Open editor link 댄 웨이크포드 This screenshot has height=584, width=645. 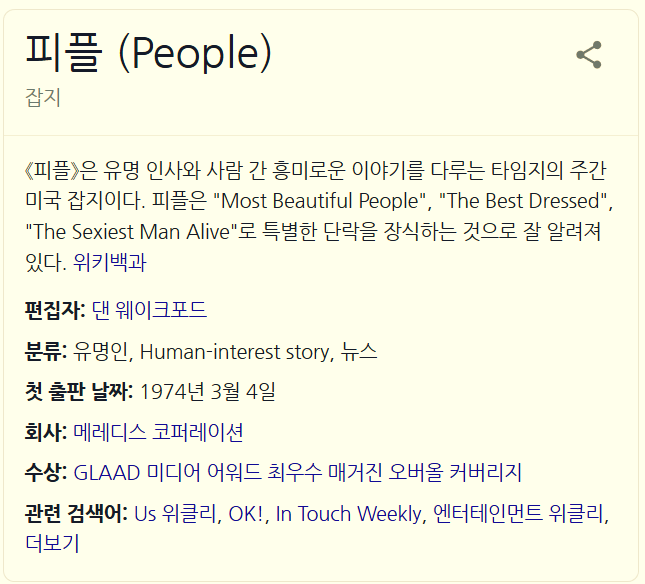[149, 310]
